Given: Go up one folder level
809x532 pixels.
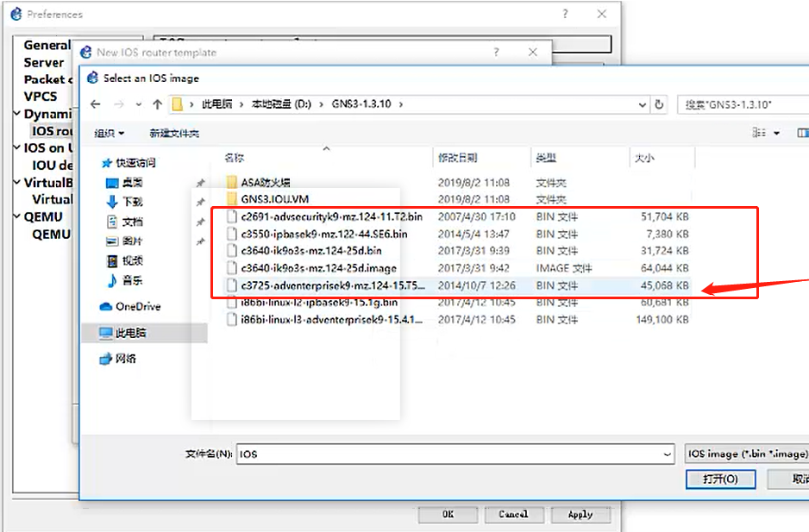Looking at the screenshot, I should 157,104.
